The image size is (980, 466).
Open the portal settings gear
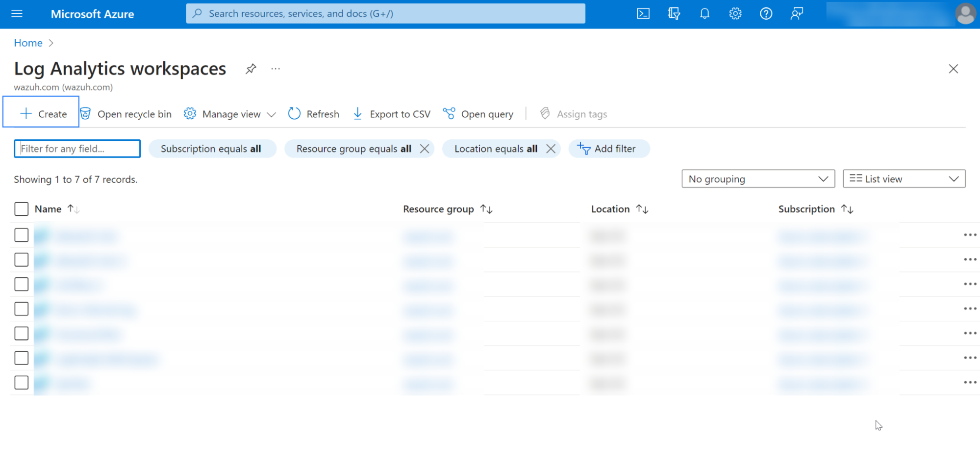coord(735,14)
